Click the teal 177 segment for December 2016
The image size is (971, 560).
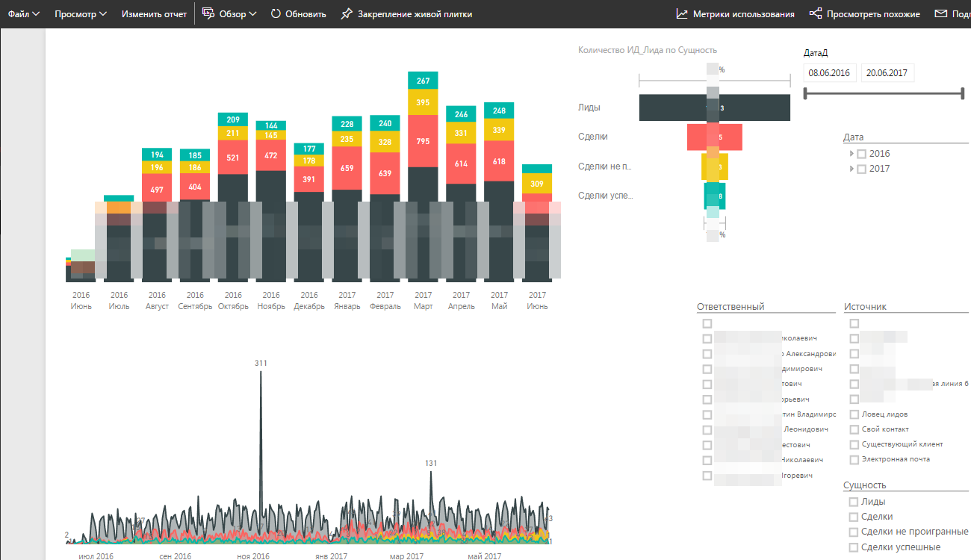[x=308, y=149]
